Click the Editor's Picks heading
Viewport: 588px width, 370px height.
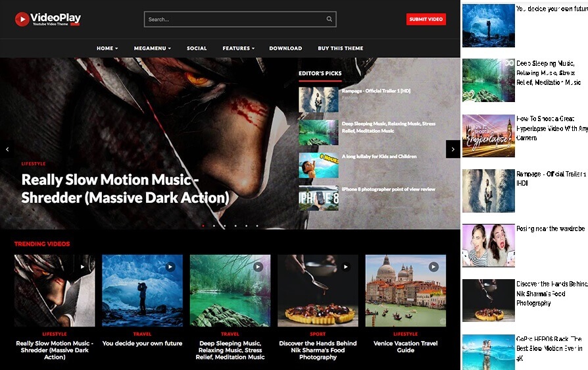(x=320, y=74)
